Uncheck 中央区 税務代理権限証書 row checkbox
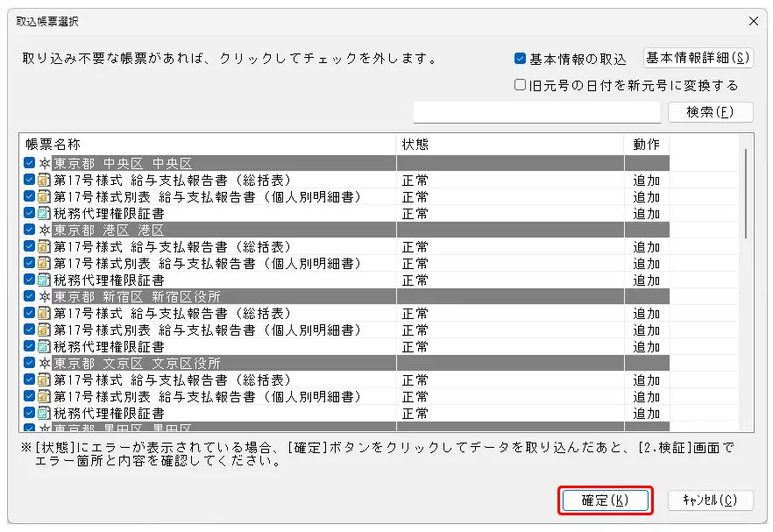The height and width of the screenshot is (532, 773). [x=30, y=214]
